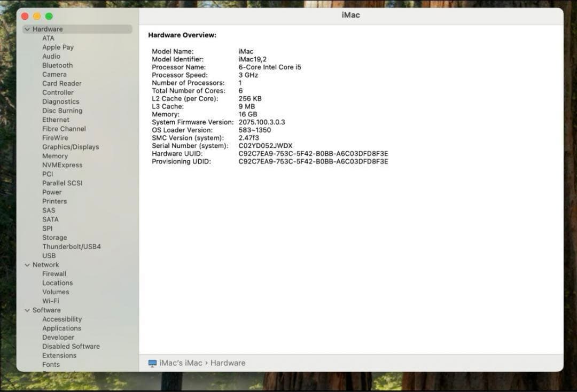Open Thunderbolt/USB4 information
Image resolution: width=577 pixels, height=392 pixels.
[x=72, y=246]
